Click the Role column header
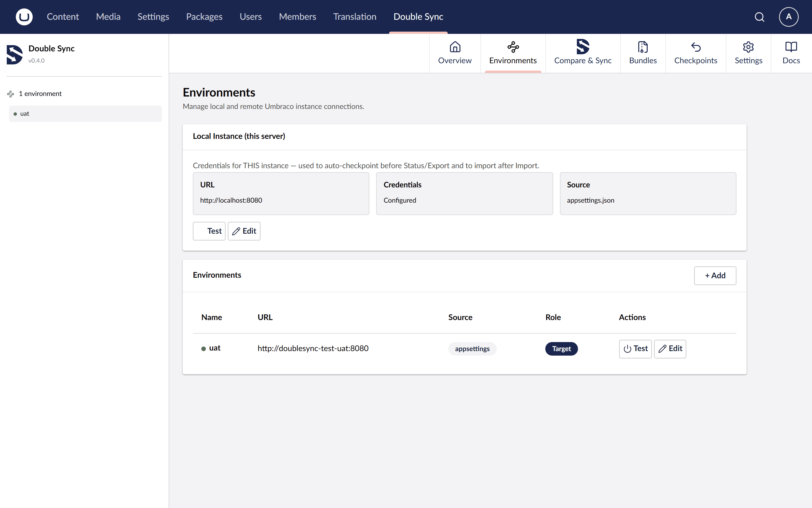812x508 pixels. [553, 317]
